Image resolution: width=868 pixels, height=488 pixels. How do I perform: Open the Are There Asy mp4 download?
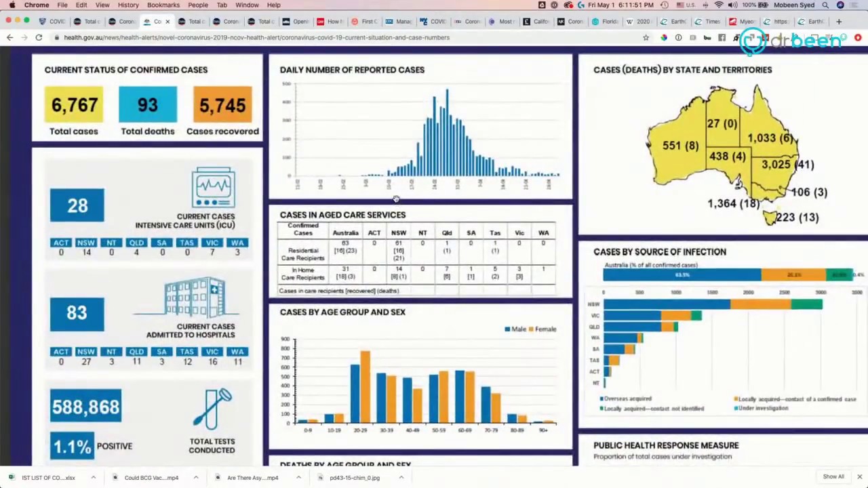pyautogui.click(x=252, y=478)
